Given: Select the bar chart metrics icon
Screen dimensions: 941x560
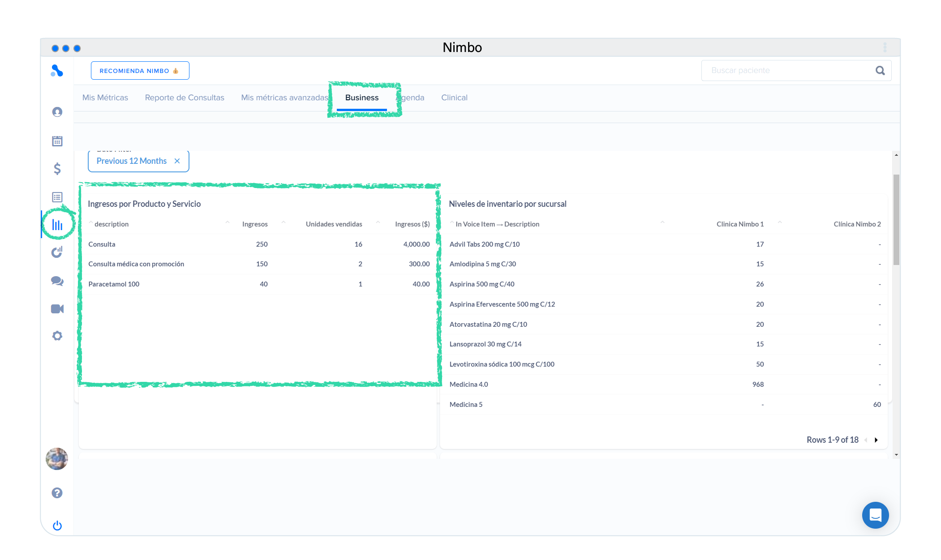Looking at the screenshot, I should [x=57, y=225].
